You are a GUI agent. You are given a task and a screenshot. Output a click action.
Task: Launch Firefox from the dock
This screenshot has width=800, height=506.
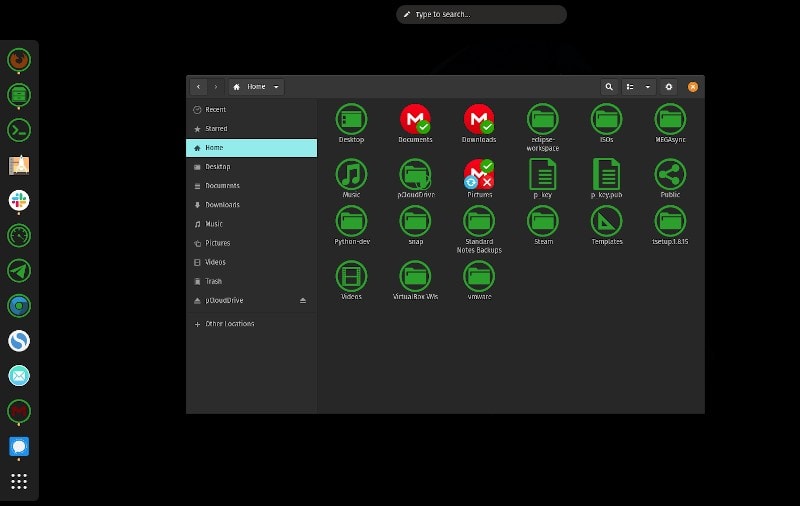(19, 60)
